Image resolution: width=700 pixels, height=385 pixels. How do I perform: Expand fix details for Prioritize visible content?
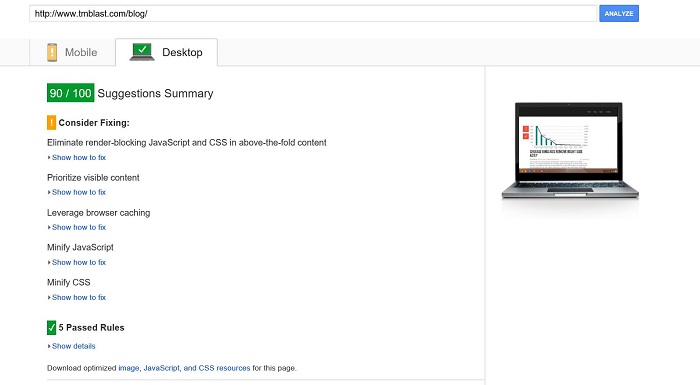pos(79,192)
